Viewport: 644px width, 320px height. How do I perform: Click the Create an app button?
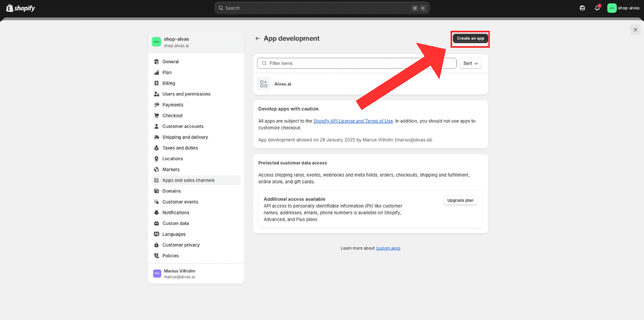tap(470, 38)
